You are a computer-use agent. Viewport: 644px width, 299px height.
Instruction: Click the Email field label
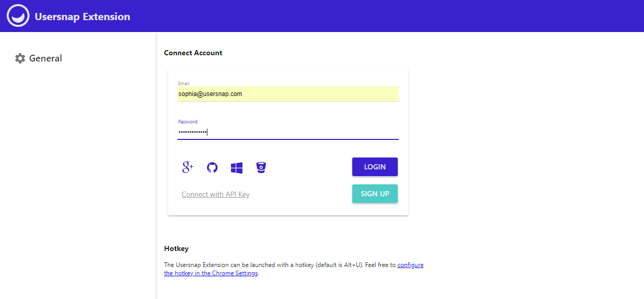coord(184,83)
